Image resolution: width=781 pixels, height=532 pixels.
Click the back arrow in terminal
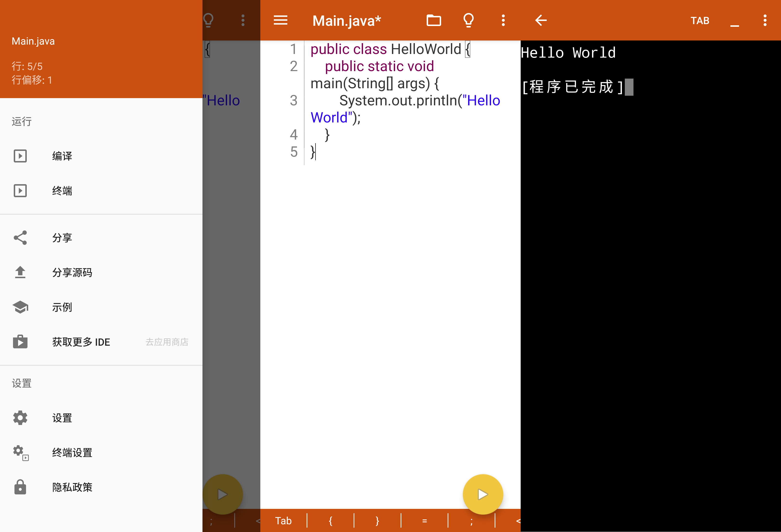[x=541, y=20]
